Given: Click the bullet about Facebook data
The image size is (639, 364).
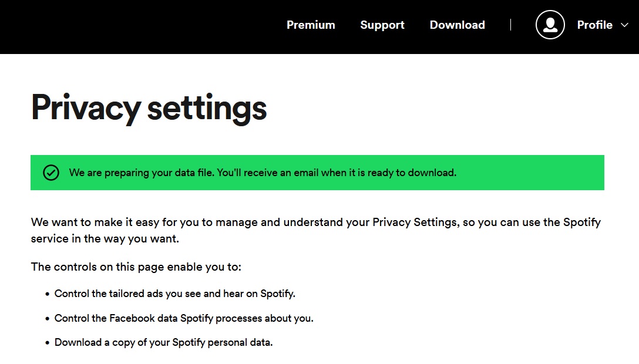Looking at the screenshot, I should pos(183,318).
